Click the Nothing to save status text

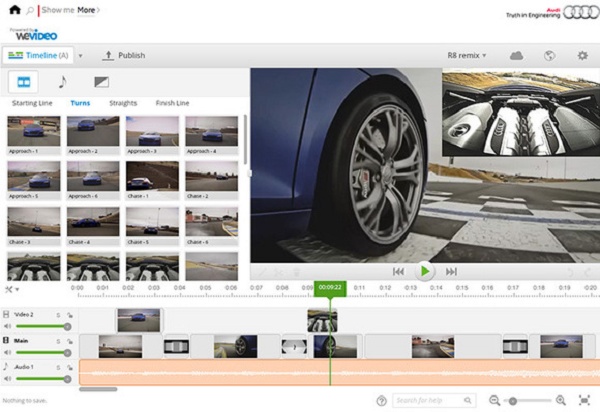[x=24, y=401]
